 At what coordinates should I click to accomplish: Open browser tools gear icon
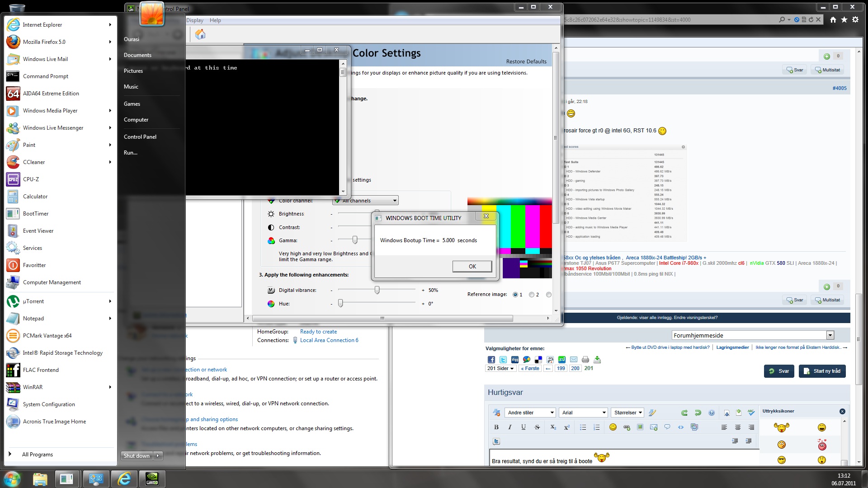coord(855,19)
